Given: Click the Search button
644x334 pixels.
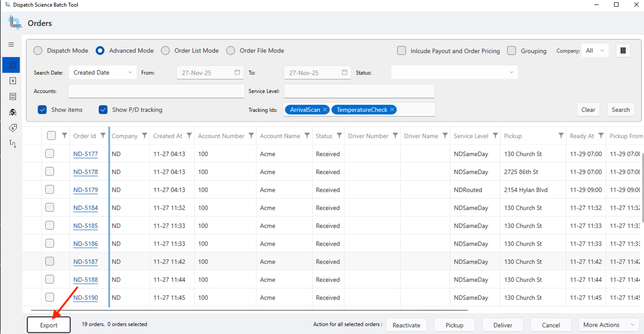Looking at the screenshot, I should point(621,110).
